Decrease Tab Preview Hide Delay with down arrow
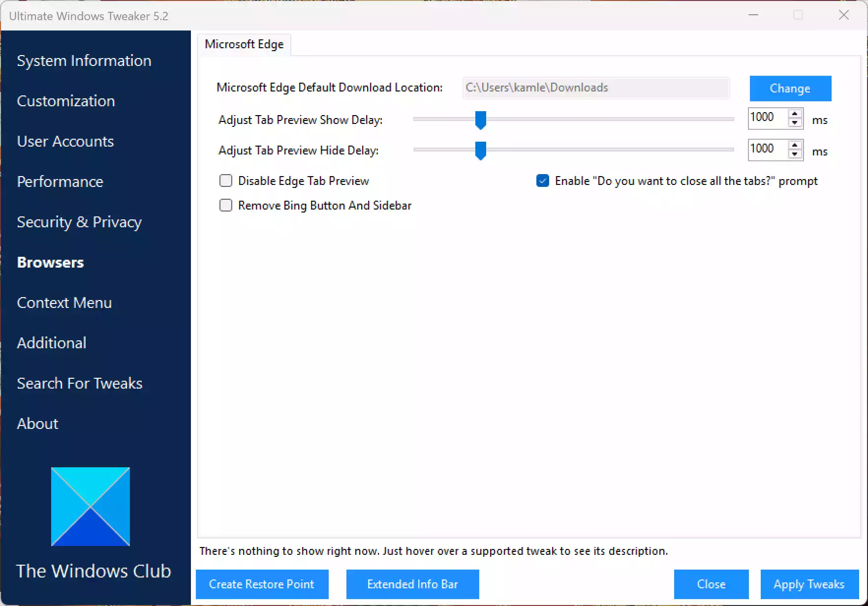Viewport: 868px width, 606px height. pos(795,154)
